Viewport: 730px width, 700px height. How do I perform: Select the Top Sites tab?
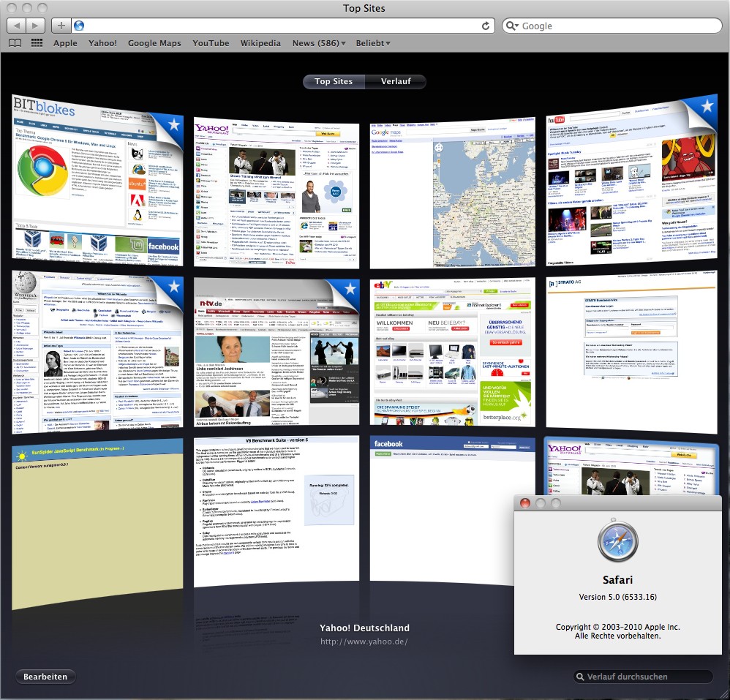coord(334,81)
